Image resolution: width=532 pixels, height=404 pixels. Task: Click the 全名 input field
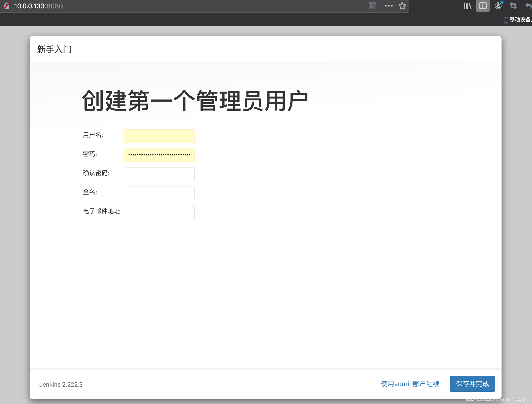click(x=159, y=193)
